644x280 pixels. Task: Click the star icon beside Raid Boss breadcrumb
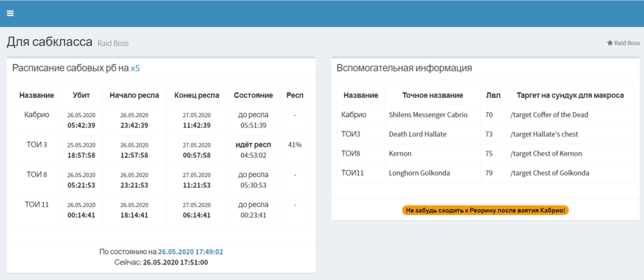click(x=610, y=43)
